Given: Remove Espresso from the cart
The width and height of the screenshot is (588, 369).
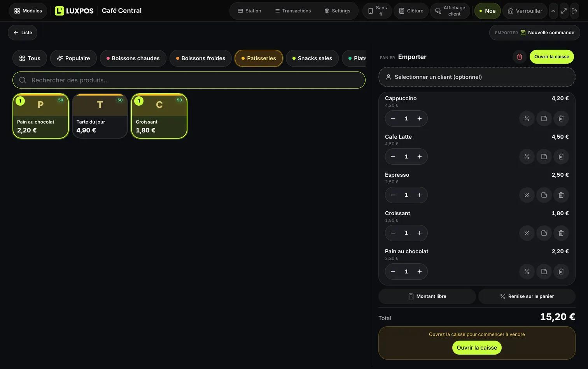Looking at the screenshot, I should pos(561,195).
